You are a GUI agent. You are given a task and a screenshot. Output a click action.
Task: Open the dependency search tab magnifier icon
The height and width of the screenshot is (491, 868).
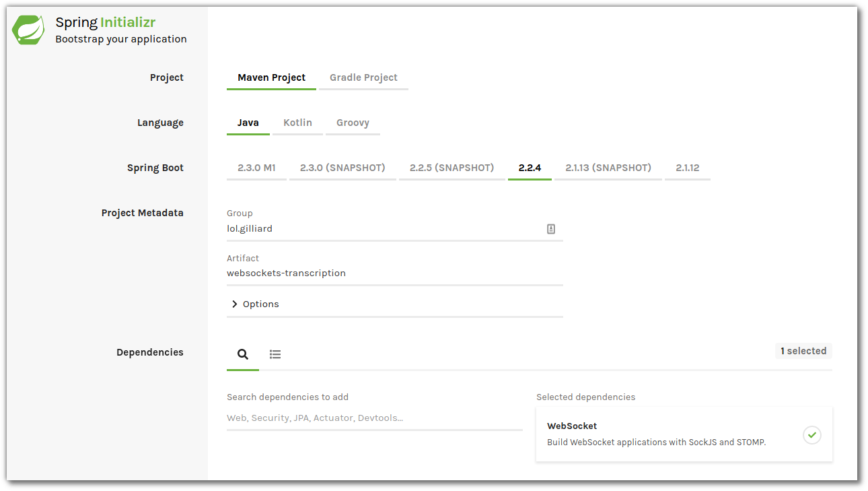[243, 354]
